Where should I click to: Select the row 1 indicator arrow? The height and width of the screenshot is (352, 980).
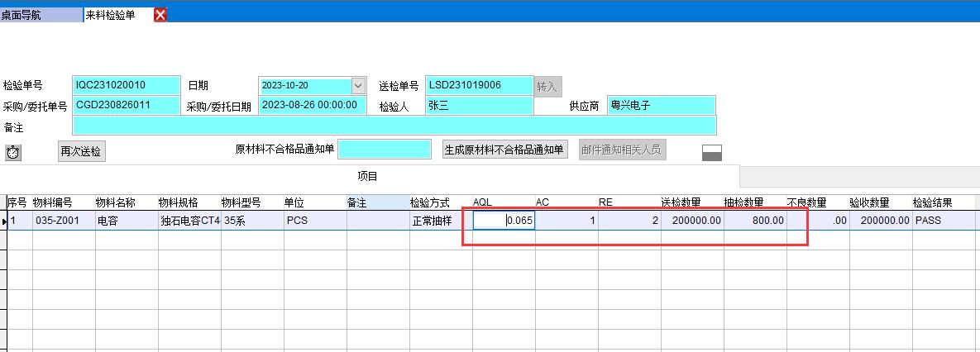tap(3, 221)
